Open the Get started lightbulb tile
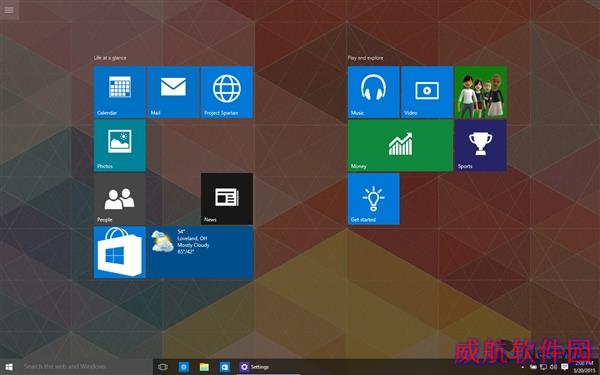The height and width of the screenshot is (375, 600). click(374, 199)
